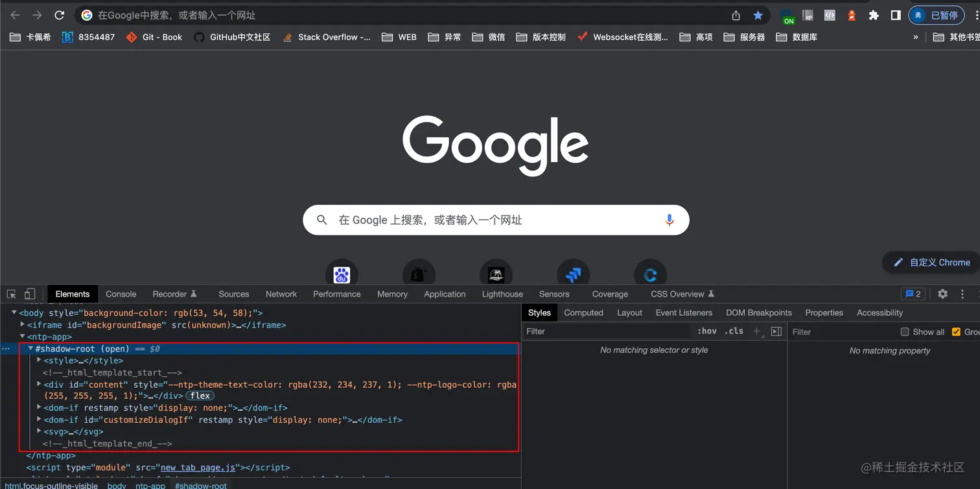The height and width of the screenshot is (489, 980).
Task: Switch to the Performance tab
Action: tap(337, 294)
